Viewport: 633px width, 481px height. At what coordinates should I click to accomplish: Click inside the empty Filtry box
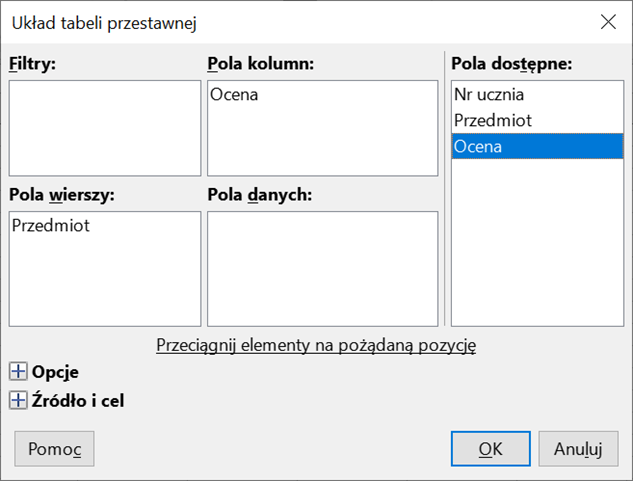pos(105,130)
